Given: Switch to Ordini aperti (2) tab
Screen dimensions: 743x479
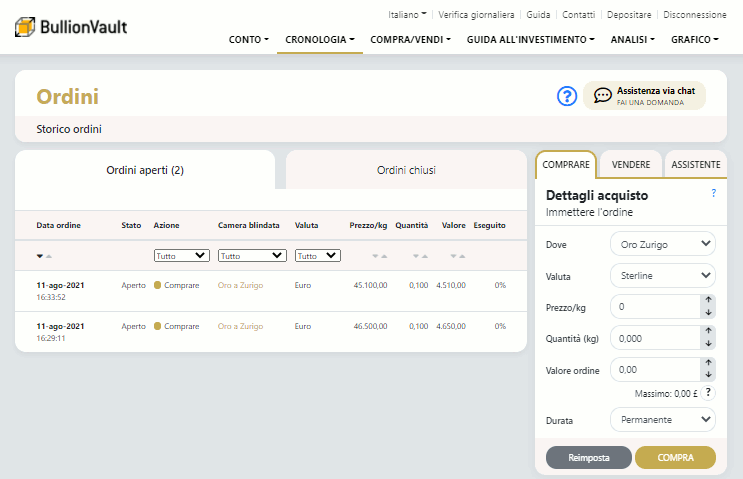Looking at the screenshot, I should pyautogui.click(x=145, y=170).
